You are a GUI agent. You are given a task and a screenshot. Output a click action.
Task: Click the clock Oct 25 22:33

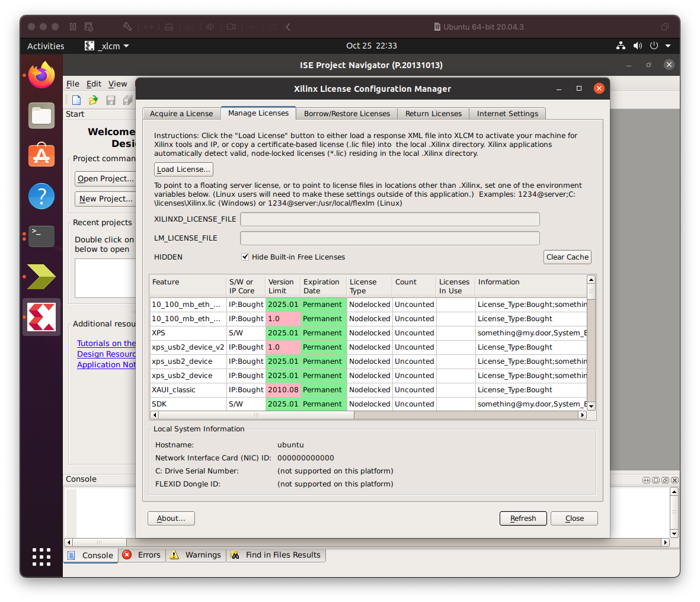pos(372,46)
